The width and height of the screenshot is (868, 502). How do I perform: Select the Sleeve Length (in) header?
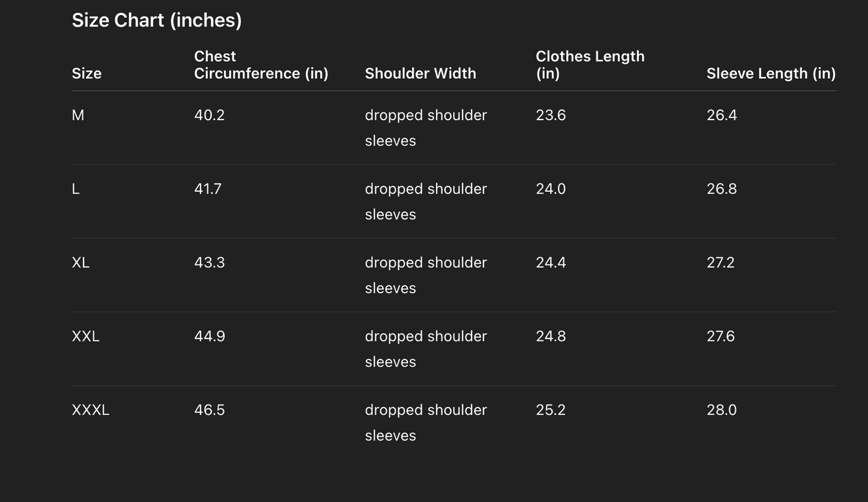click(771, 73)
